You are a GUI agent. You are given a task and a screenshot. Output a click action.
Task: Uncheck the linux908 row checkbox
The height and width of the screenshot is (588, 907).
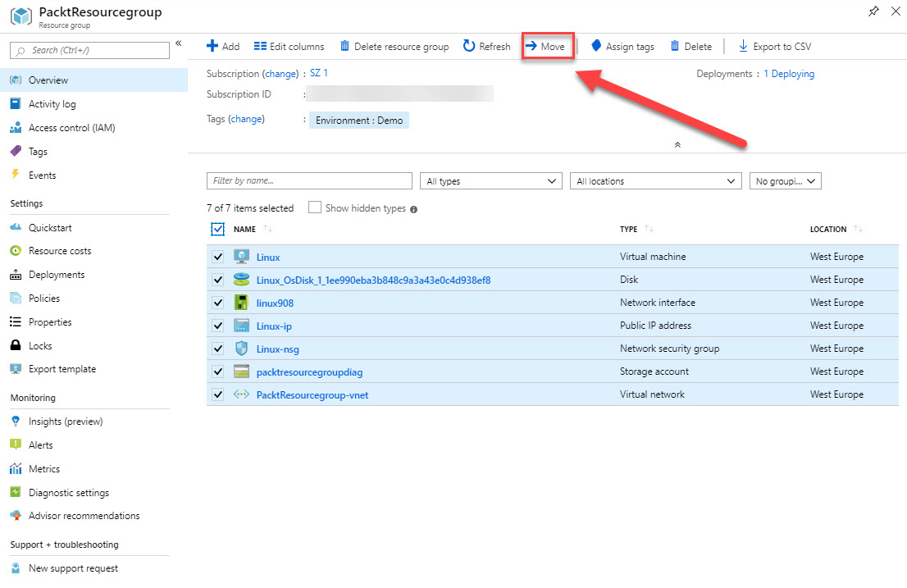click(x=217, y=303)
